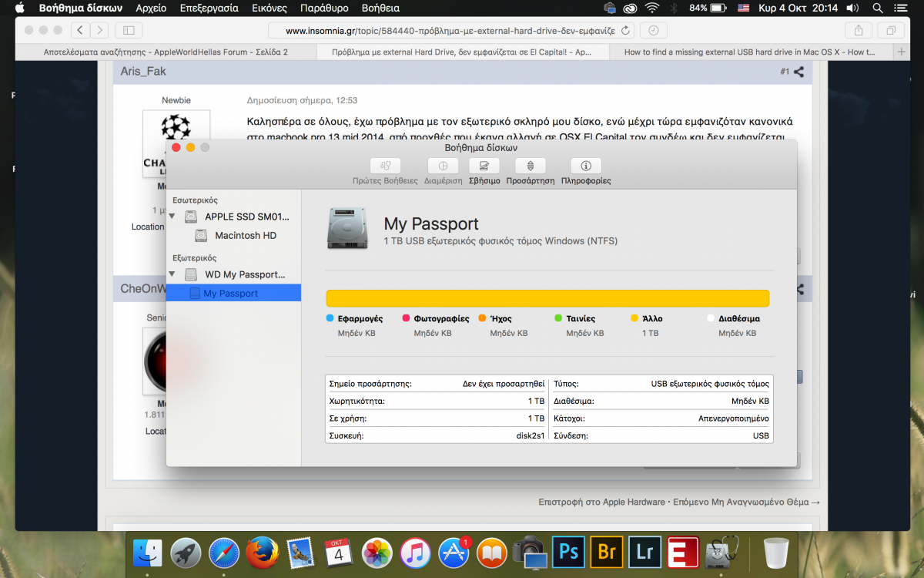Open the Trash in the Dock
Image resolution: width=924 pixels, height=578 pixels.
[x=775, y=553]
